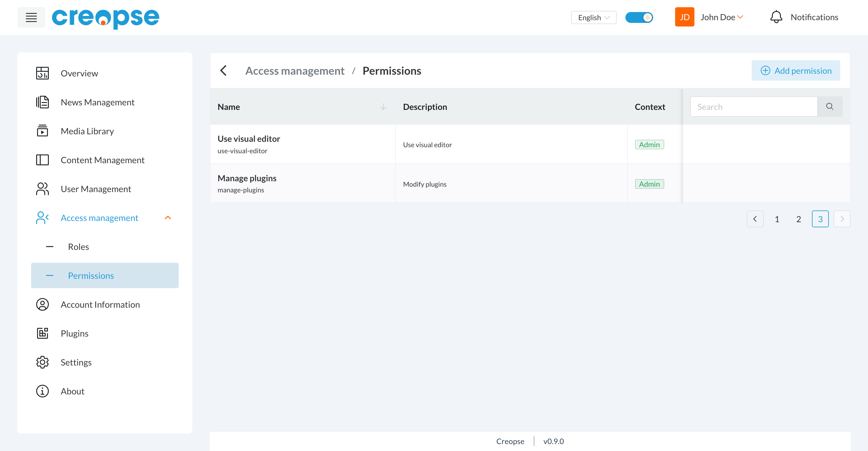
Task: Click the search magnifier button
Action: [x=830, y=107]
